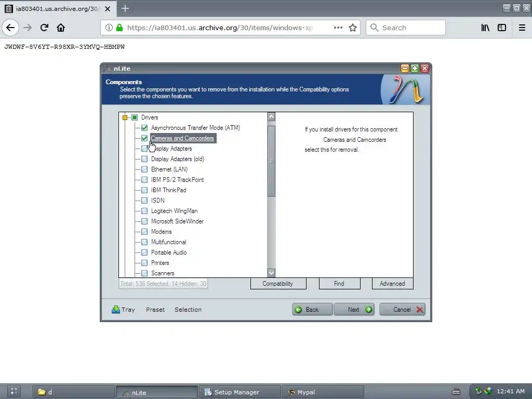Click the 12:41 AM clock
Viewport: 532px width, 399px height.
pyautogui.click(x=511, y=391)
